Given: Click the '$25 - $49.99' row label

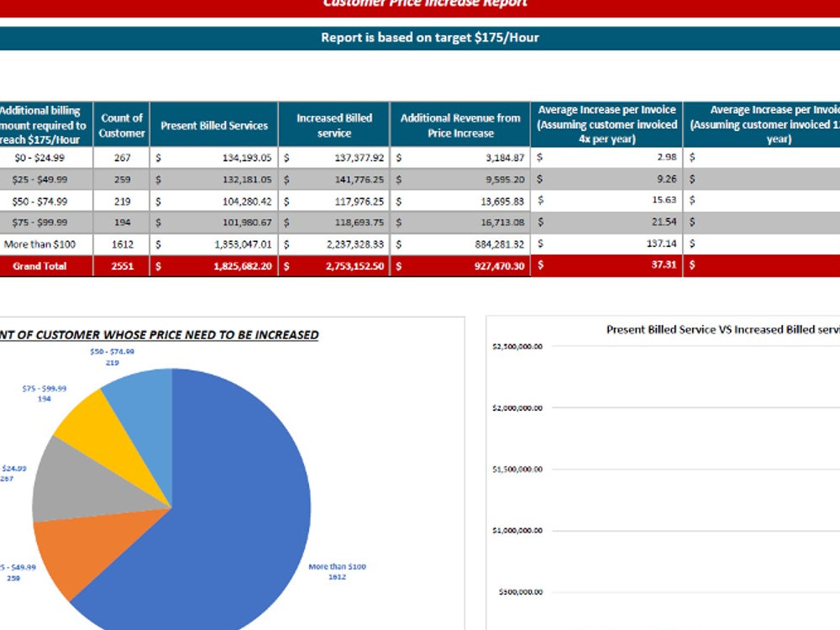Looking at the screenshot, I should point(39,180).
